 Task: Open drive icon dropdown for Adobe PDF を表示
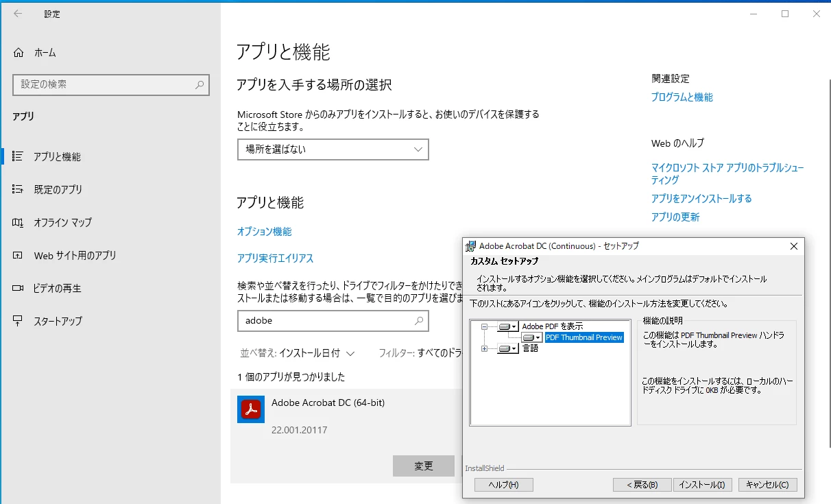point(507,326)
